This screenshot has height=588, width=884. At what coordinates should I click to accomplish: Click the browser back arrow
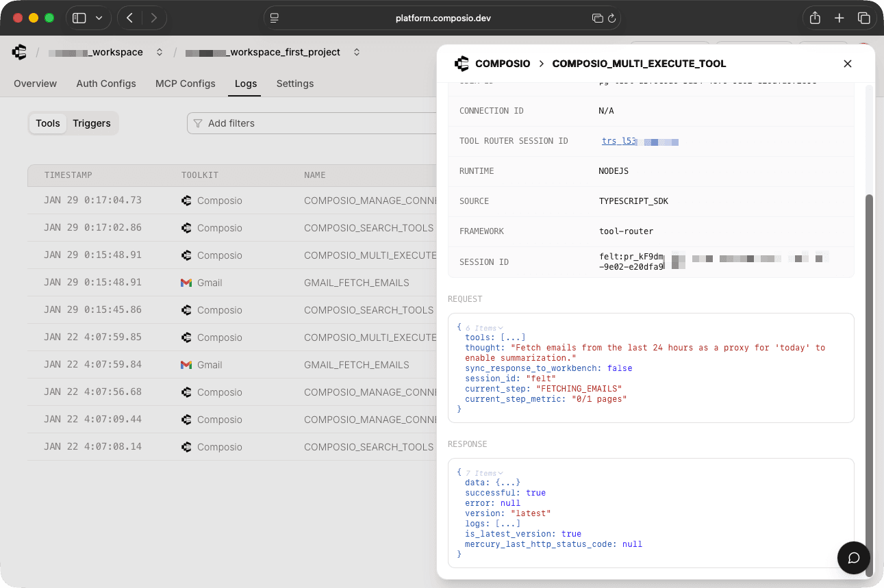(x=130, y=18)
